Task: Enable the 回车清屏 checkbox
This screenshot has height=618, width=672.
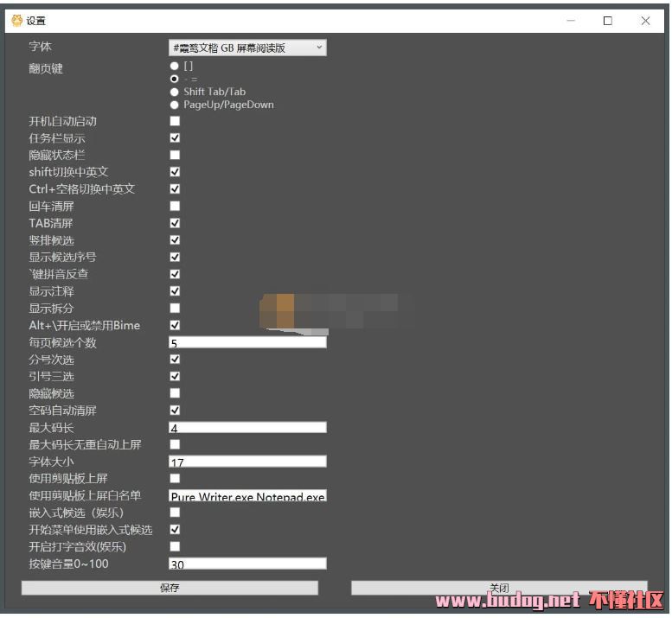Action: click(175, 206)
